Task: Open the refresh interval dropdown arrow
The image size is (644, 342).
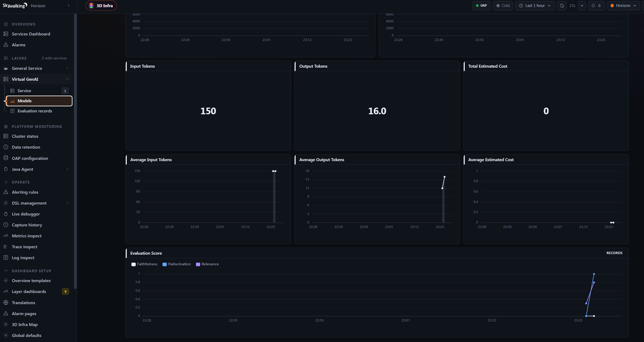Action: coord(582,6)
